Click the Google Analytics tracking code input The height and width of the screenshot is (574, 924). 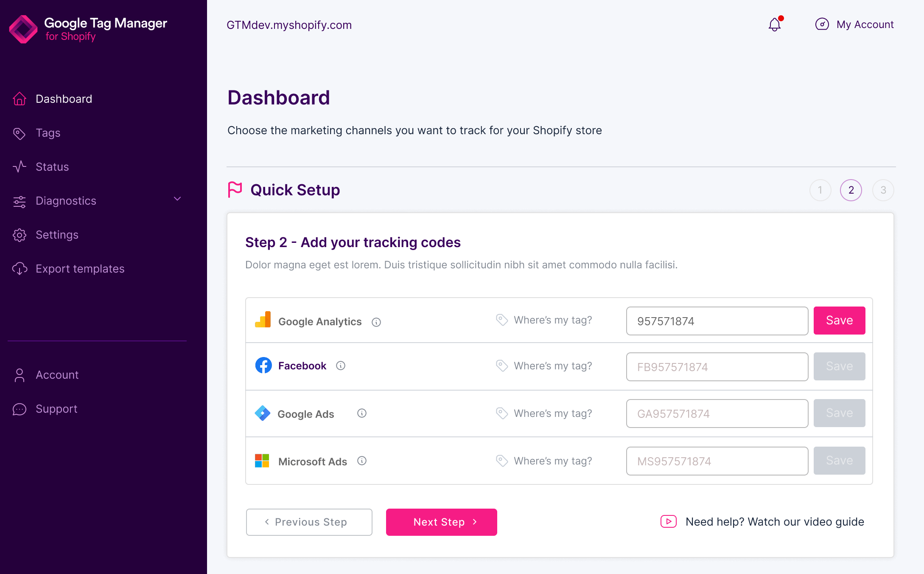click(x=717, y=320)
